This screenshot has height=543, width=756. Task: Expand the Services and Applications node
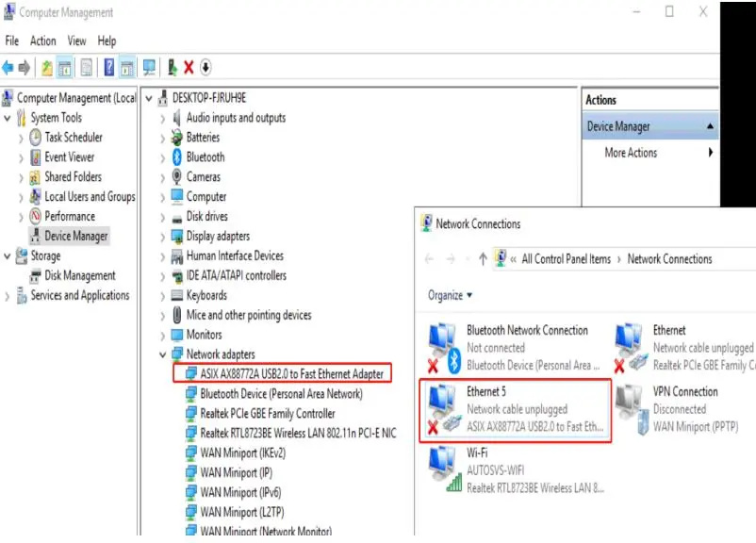tap(8, 296)
